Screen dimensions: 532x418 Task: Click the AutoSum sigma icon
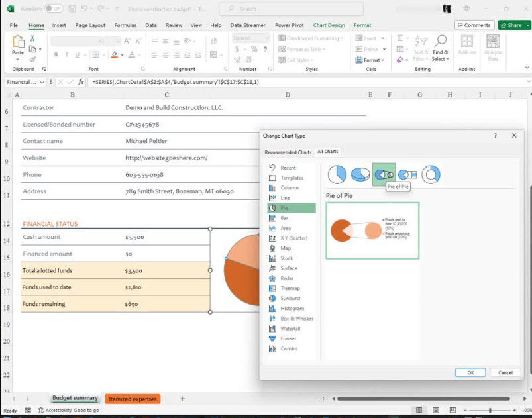coord(400,38)
